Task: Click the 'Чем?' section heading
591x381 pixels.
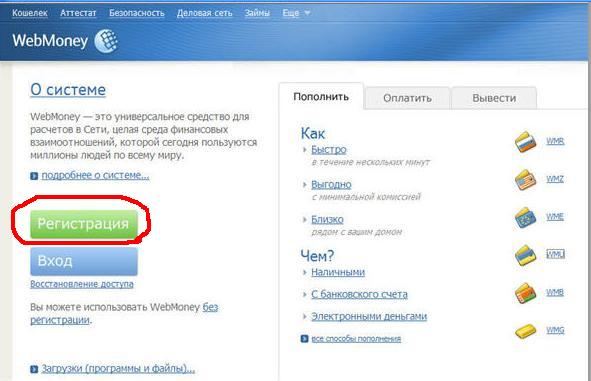Action: (317, 256)
